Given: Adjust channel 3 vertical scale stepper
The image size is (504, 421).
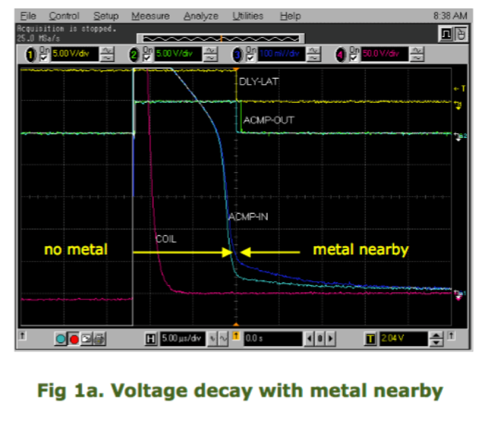Looking at the screenshot, I should coord(314,55).
